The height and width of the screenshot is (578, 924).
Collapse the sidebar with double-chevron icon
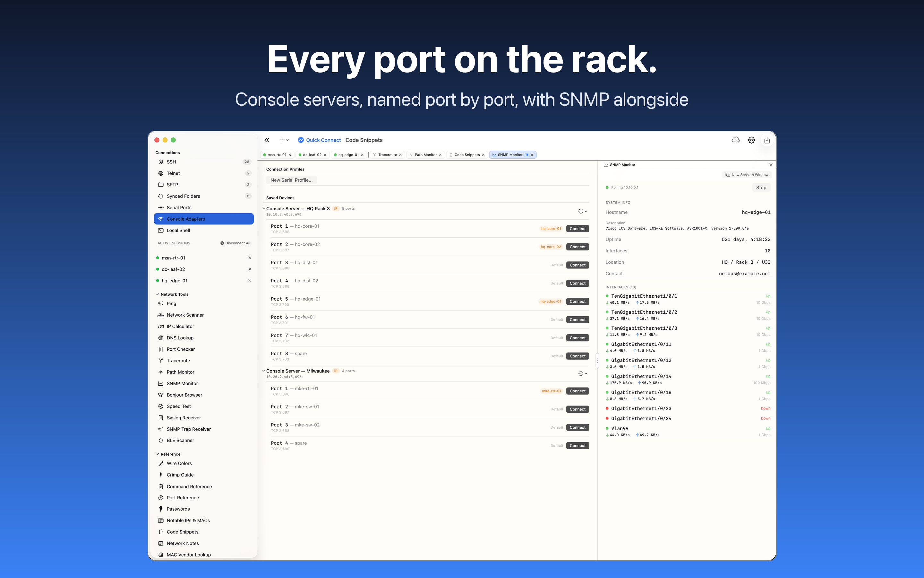coord(267,140)
